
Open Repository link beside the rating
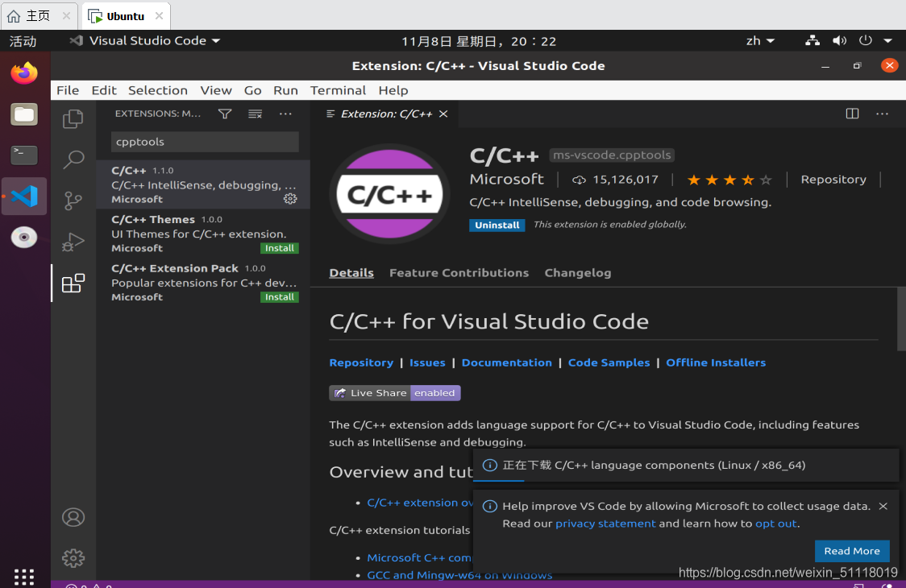click(x=833, y=180)
